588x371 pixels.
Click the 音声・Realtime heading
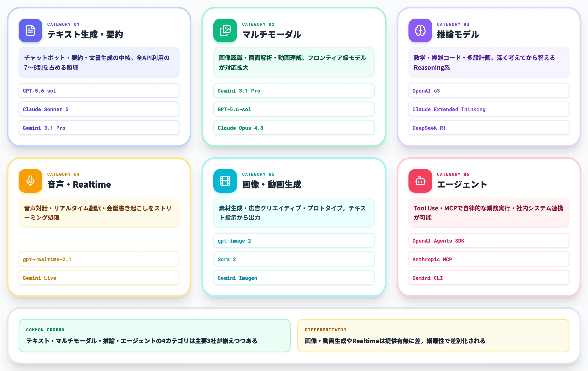(x=79, y=184)
